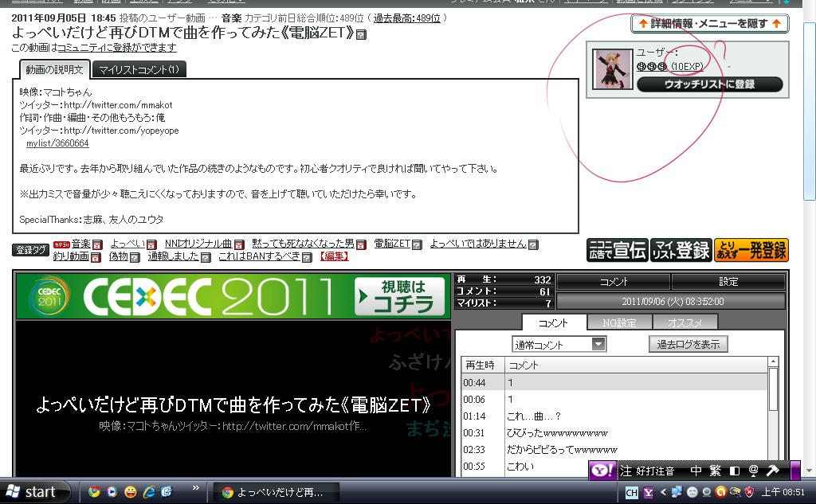This screenshot has height=504, width=816.
Task: Open the 設定 panel button
Action: tap(728, 282)
